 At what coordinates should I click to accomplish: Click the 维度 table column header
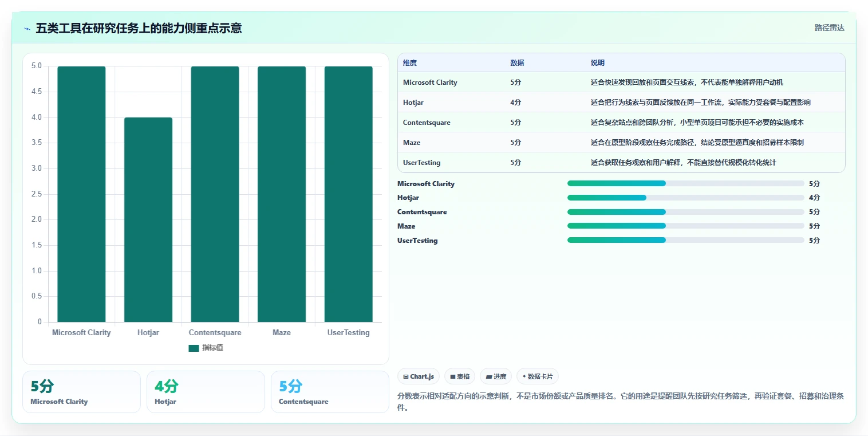pyautogui.click(x=410, y=63)
